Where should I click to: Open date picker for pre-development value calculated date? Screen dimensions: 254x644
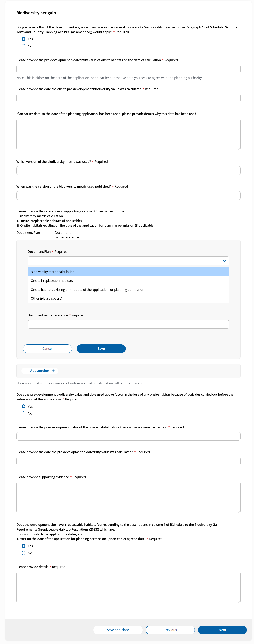232,461
